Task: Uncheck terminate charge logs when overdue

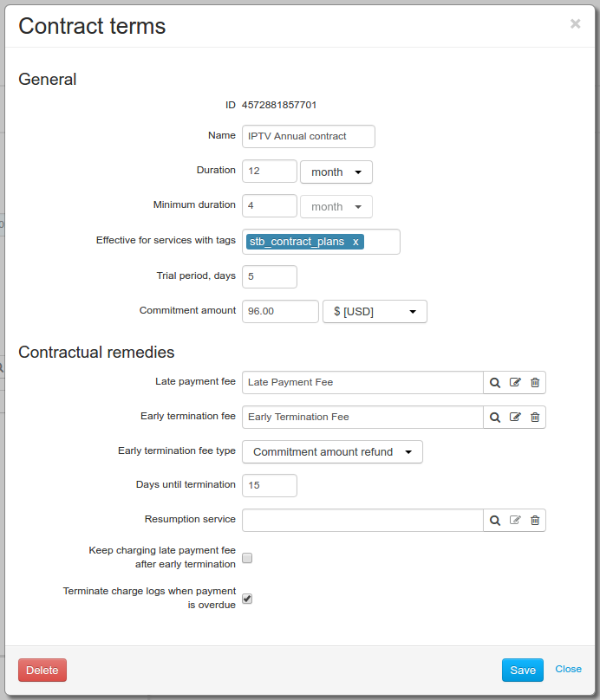Action: click(x=247, y=599)
